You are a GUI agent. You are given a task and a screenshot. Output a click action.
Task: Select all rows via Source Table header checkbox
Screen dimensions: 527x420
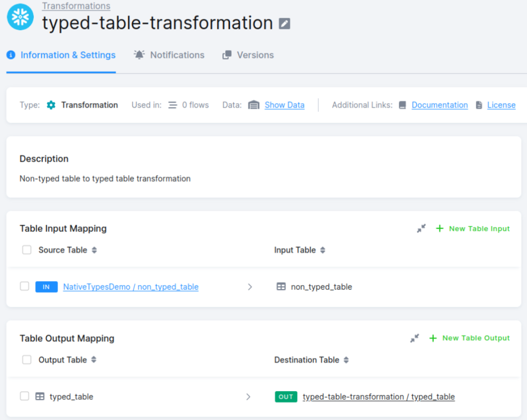27,250
